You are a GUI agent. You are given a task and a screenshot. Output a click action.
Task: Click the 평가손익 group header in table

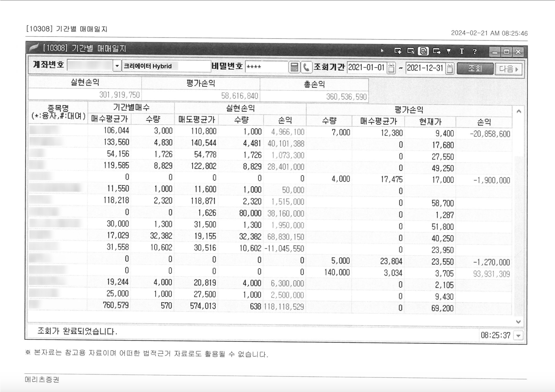tap(409, 110)
